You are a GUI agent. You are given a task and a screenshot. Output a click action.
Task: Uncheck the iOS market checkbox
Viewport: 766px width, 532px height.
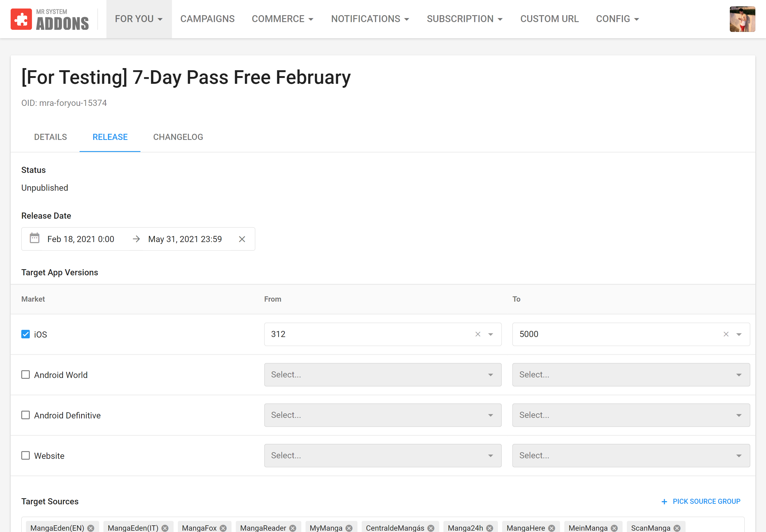tap(26, 334)
